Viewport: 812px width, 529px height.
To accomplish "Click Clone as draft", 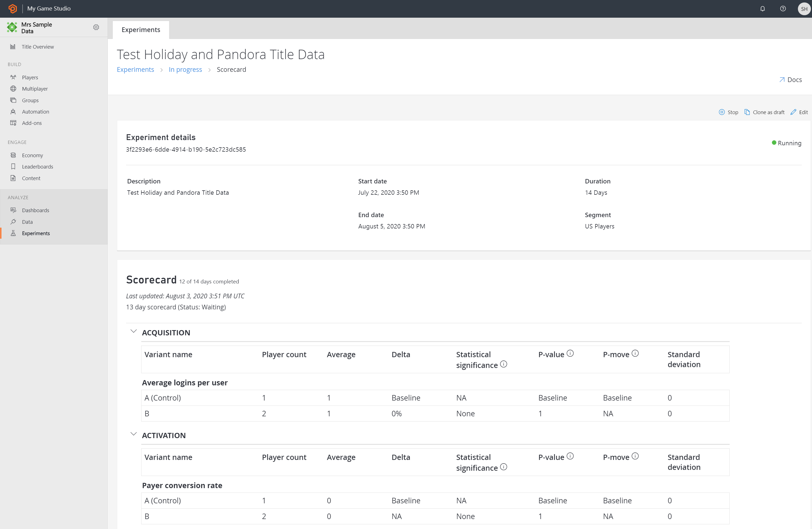I will tap(764, 112).
